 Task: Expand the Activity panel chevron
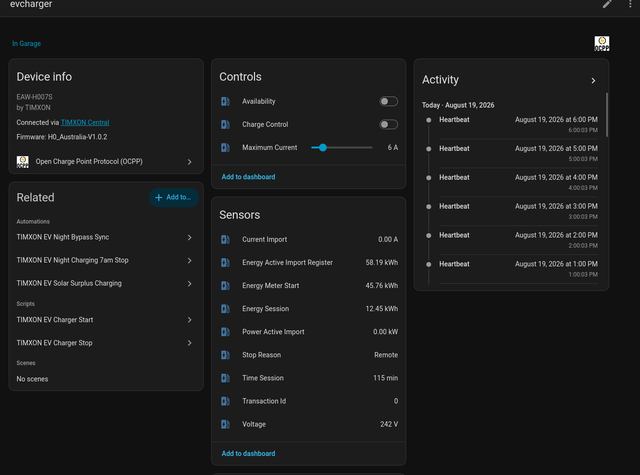pos(593,81)
